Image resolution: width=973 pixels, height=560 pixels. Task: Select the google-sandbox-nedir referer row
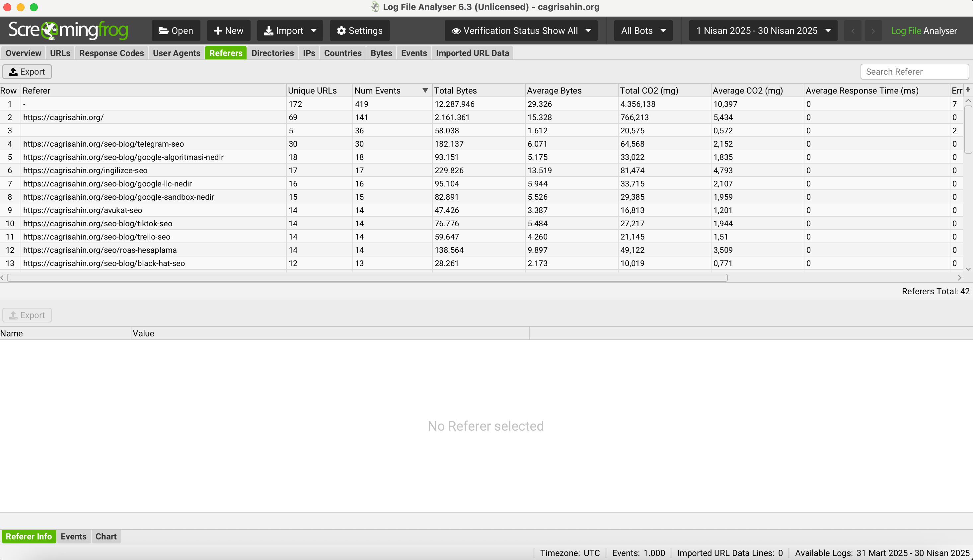[x=481, y=197]
